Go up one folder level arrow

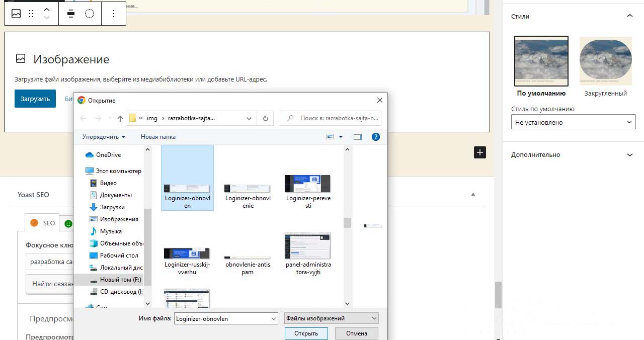[x=120, y=118]
